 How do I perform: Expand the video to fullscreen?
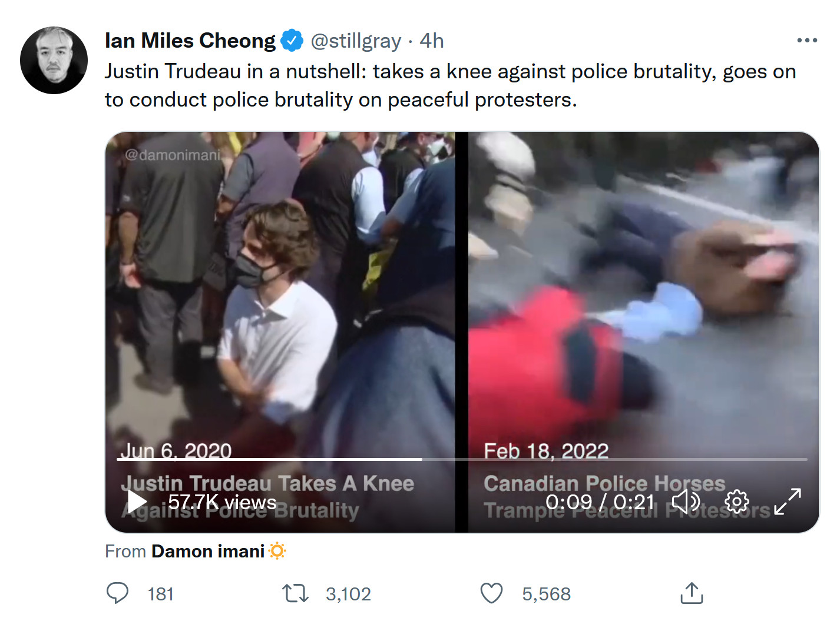click(x=788, y=502)
